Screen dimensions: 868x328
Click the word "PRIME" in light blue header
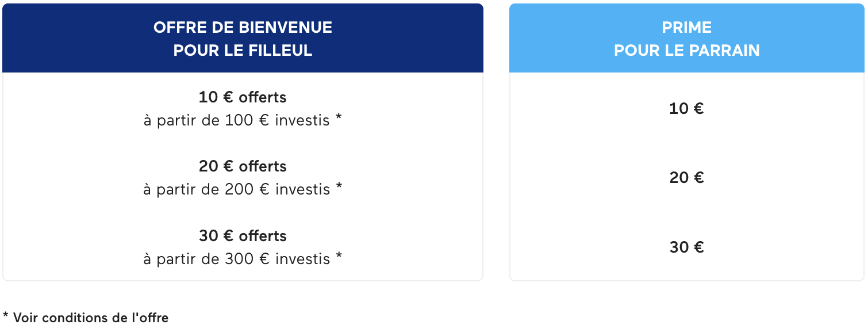point(686,27)
